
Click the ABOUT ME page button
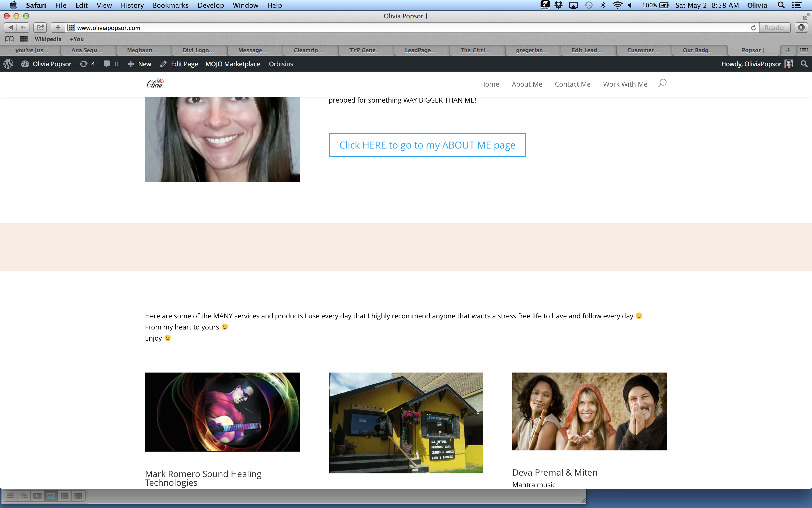[427, 145]
